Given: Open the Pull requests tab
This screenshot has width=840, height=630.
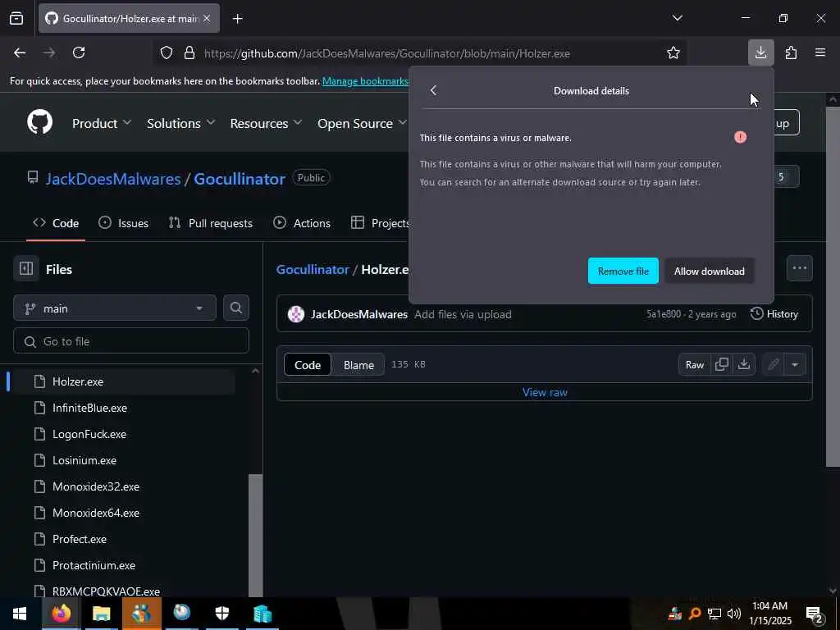Looking at the screenshot, I should (211, 223).
